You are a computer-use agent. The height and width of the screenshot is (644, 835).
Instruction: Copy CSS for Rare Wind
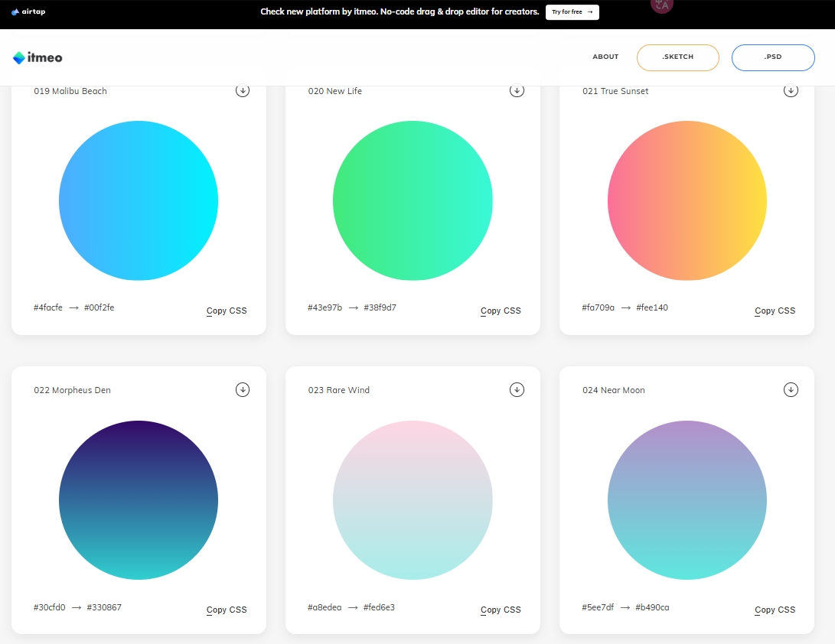click(x=501, y=610)
